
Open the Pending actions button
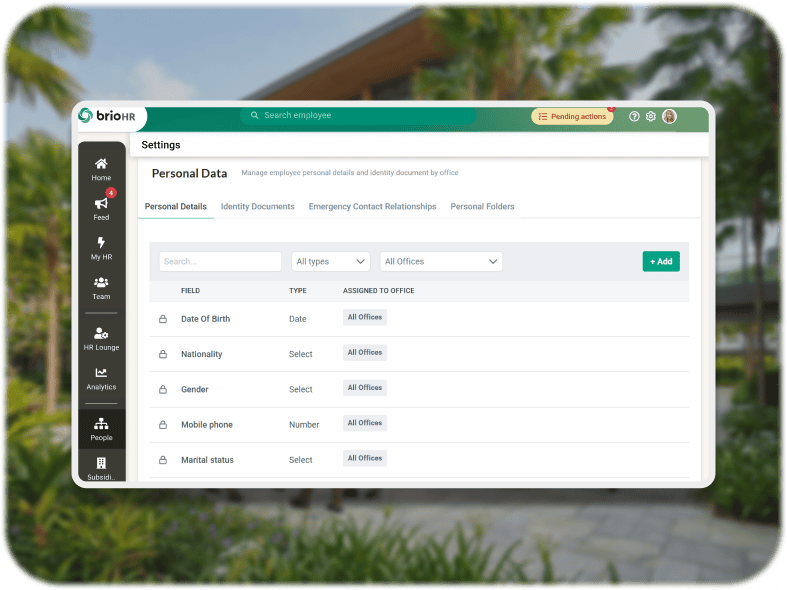click(x=572, y=116)
